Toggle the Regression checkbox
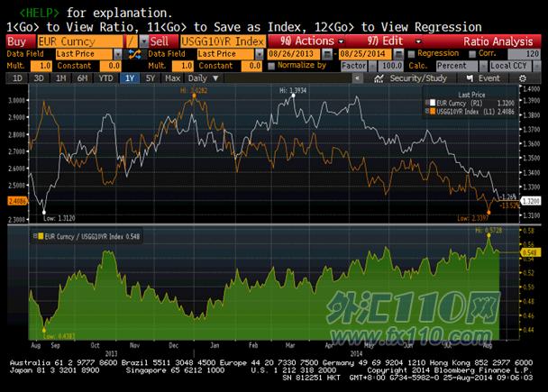This screenshot has width=548, height=392. coord(411,54)
